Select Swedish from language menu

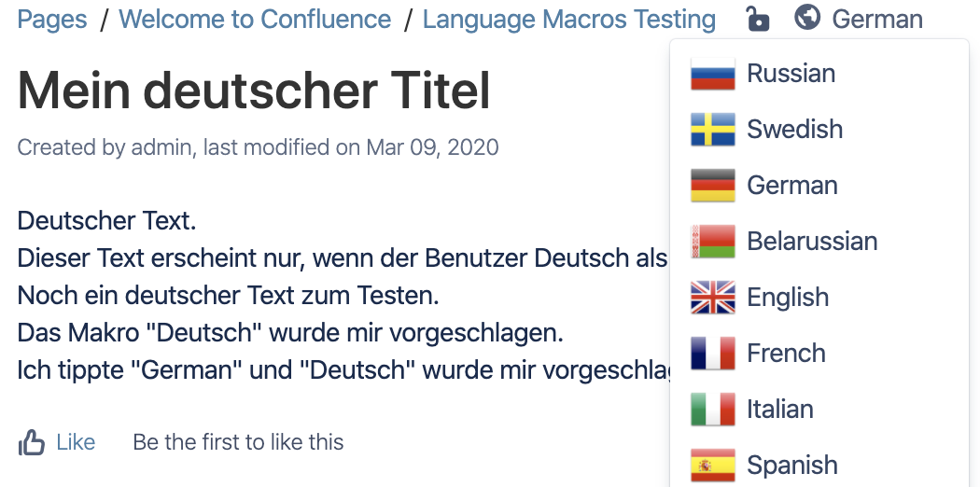point(819,130)
